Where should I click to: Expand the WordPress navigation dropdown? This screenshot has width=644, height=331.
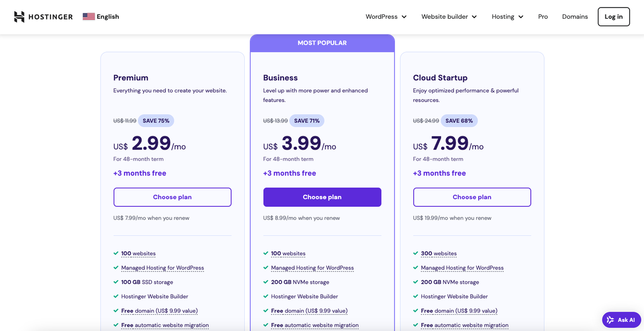[386, 17]
